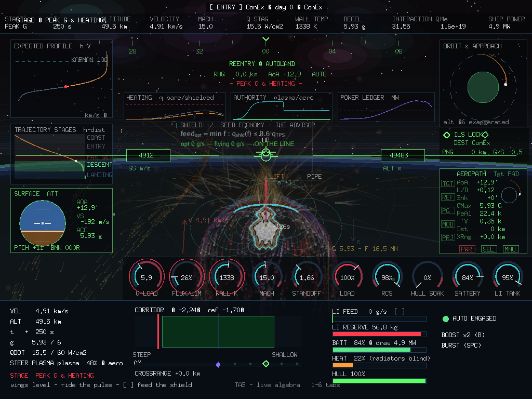Image resolution: width=532 pixels, height=399 pixels.
Task: Click the small bank dial in AEROPATH
Action: click(x=509, y=195)
